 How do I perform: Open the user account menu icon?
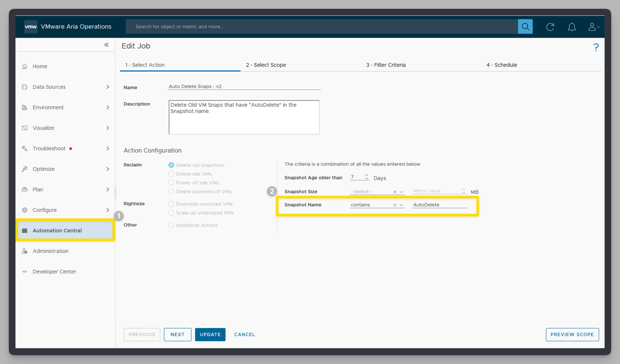coord(593,27)
